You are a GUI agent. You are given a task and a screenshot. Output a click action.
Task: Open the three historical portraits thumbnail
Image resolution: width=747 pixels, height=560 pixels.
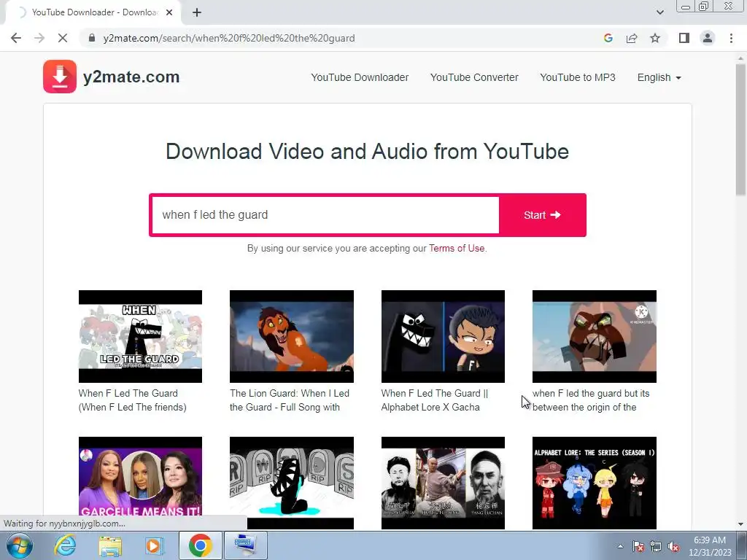coord(443,483)
